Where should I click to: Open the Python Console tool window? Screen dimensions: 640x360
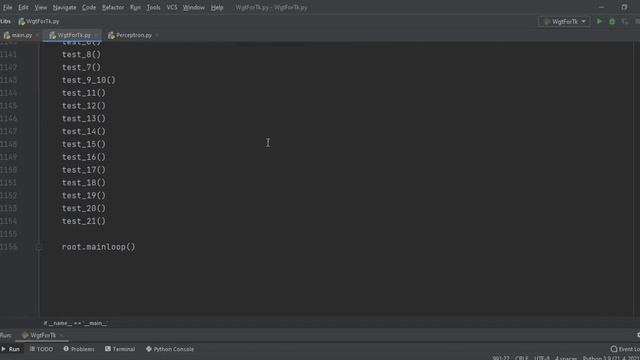pos(170,349)
